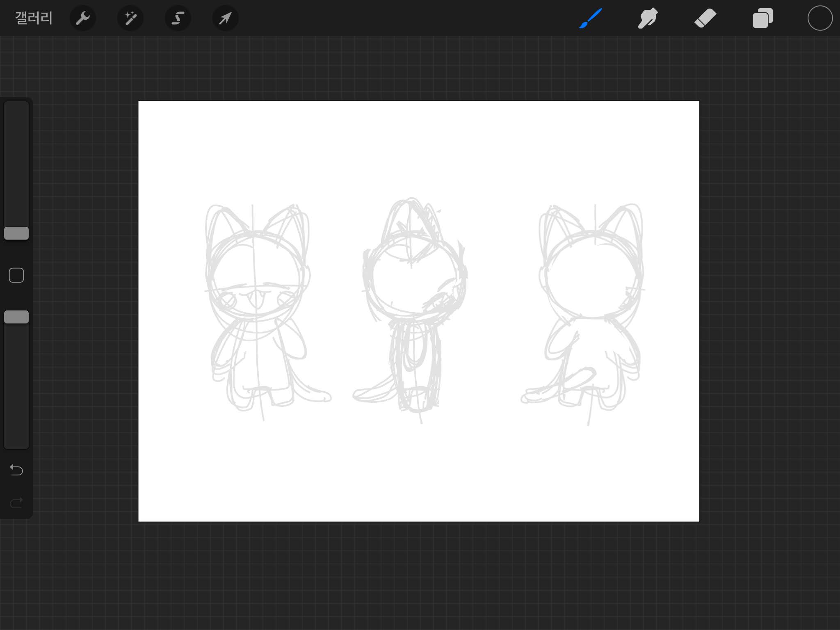Screen dimensions: 840x630
Task: Open the Layers panel
Action: tap(762, 18)
